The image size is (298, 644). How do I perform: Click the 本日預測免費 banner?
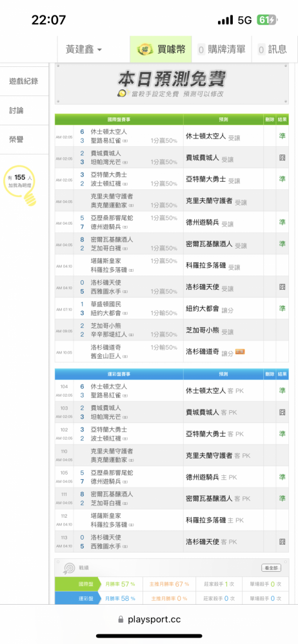tap(172, 83)
